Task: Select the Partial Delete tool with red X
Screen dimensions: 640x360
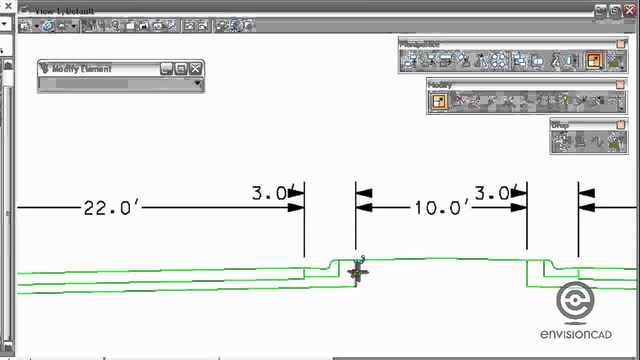Action: 459,101
